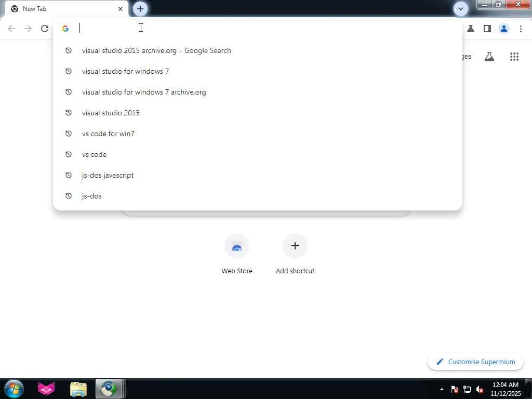Click history icon beside 'vs code'
Viewport: 532px width, 399px height.
pyautogui.click(x=69, y=154)
